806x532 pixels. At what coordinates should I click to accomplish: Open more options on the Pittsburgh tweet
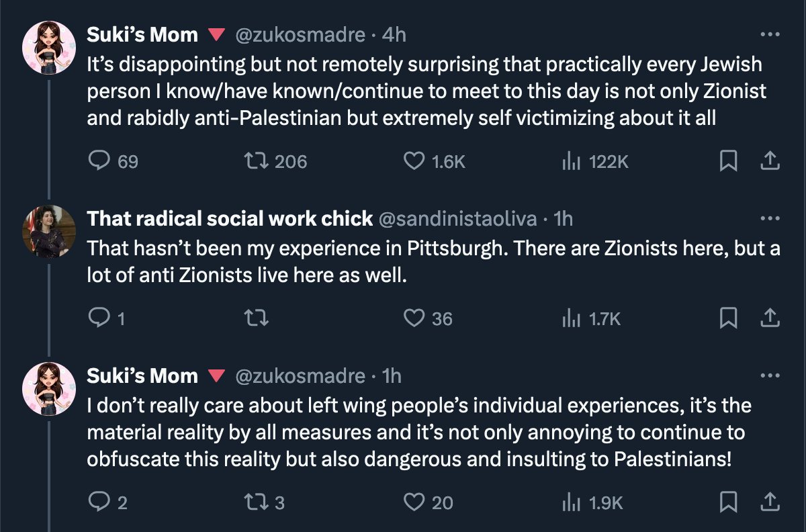pyautogui.click(x=770, y=218)
